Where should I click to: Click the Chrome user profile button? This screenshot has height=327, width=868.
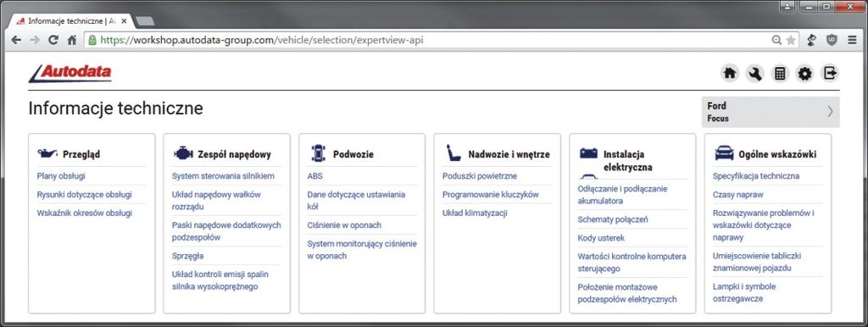coord(787,7)
